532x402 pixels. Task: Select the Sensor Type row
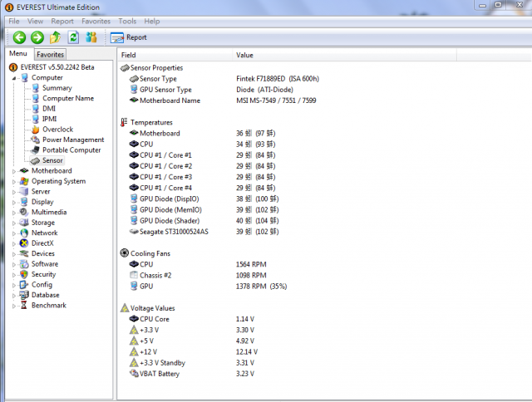(224, 79)
